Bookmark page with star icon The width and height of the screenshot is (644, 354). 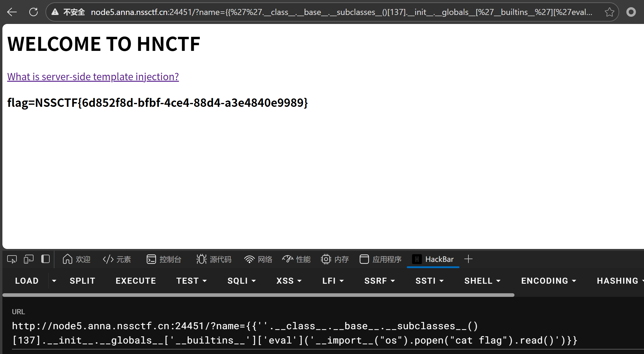609,12
